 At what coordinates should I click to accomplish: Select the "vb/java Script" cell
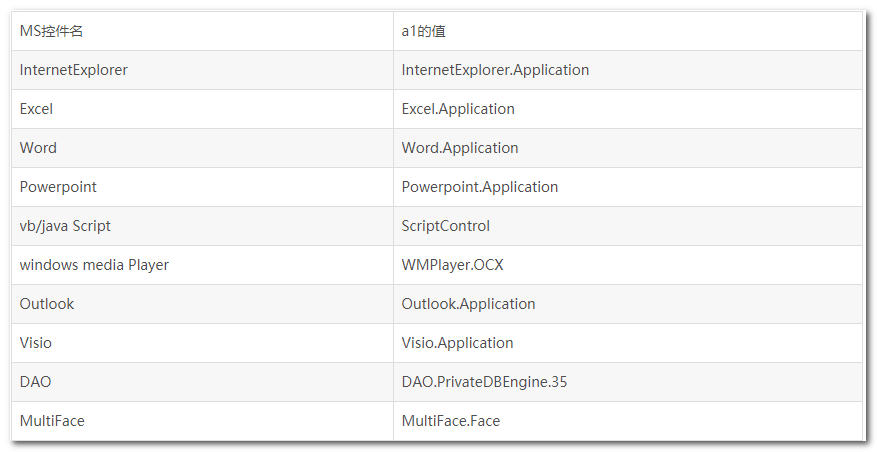[x=66, y=226]
